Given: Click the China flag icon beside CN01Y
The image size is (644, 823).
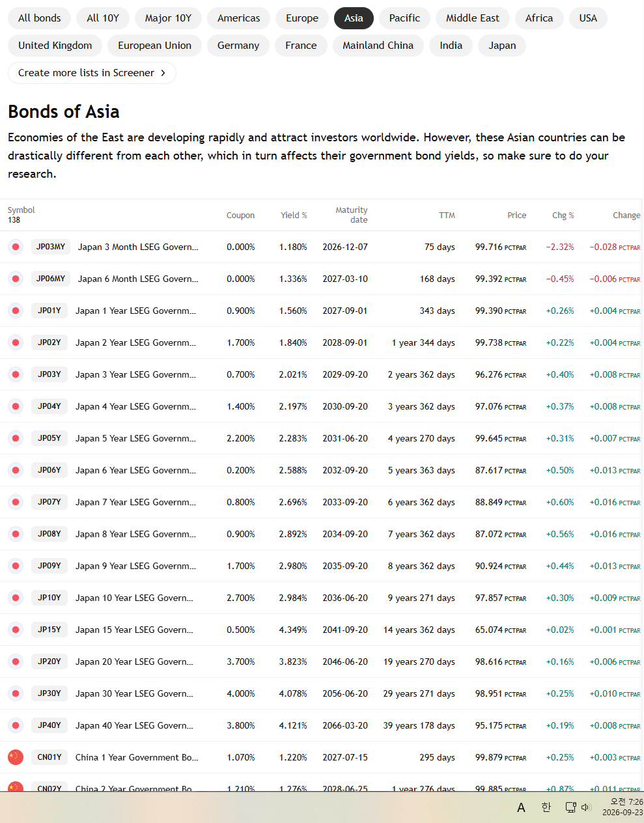Looking at the screenshot, I should click(x=16, y=757).
